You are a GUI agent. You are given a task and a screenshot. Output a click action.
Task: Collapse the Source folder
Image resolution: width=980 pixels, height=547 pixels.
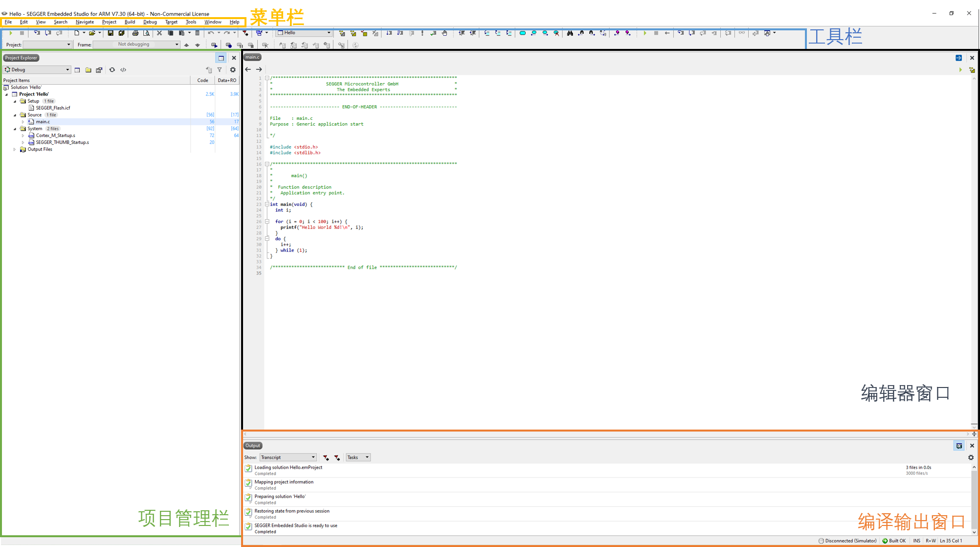[15, 115]
